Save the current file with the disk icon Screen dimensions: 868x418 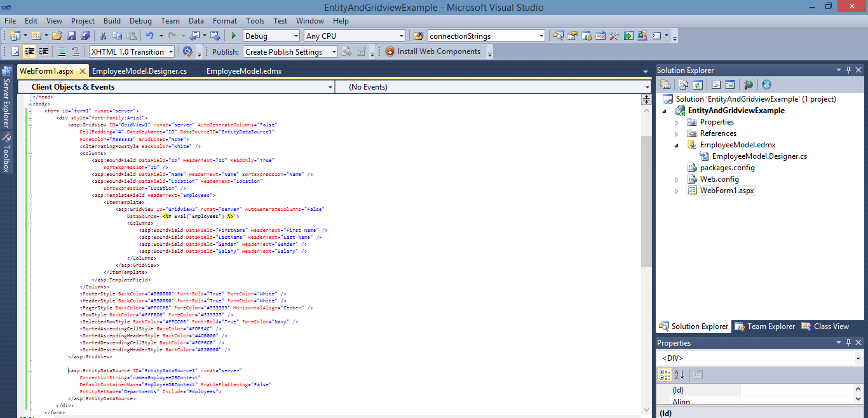pos(71,36)
